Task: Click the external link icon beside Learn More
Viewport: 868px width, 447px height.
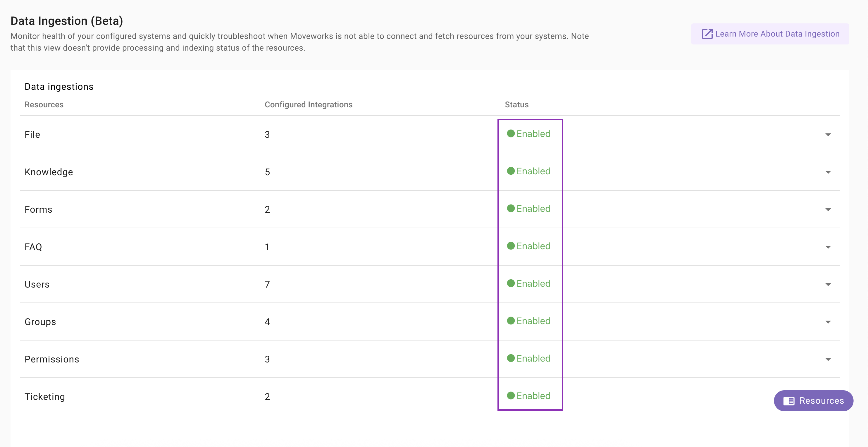Action: 707,34
